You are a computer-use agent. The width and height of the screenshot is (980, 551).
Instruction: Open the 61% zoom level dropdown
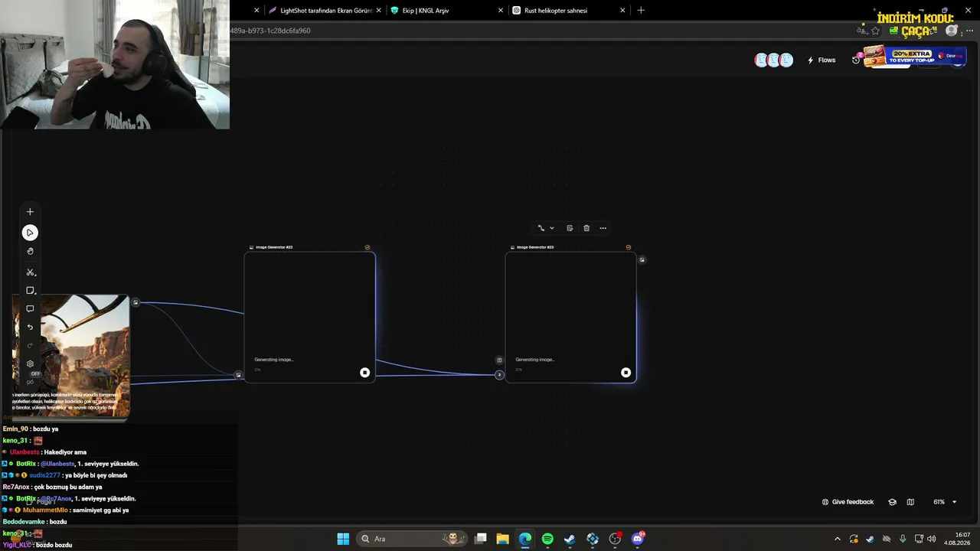945,502
